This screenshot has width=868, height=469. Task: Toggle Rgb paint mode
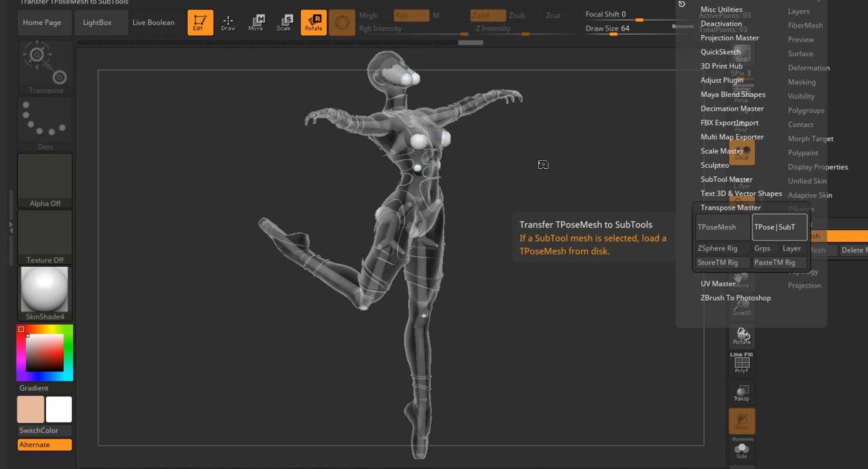coord(411,15)
